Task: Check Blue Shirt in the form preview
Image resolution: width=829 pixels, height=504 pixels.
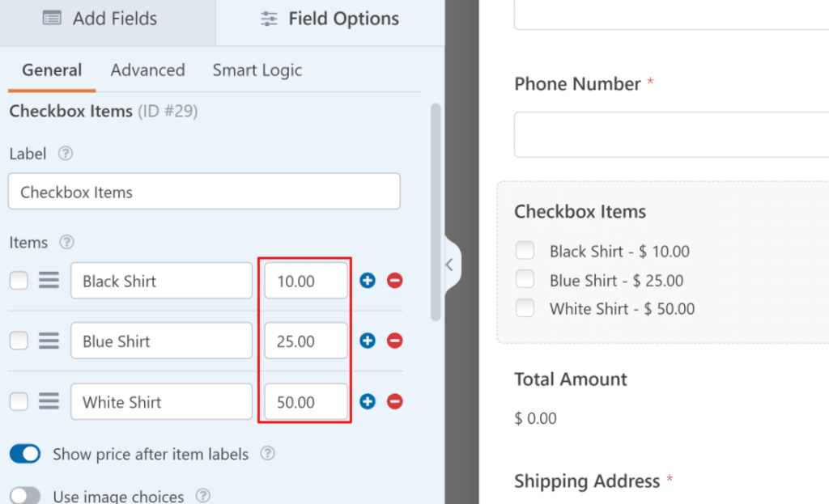Action: (525, 279)
